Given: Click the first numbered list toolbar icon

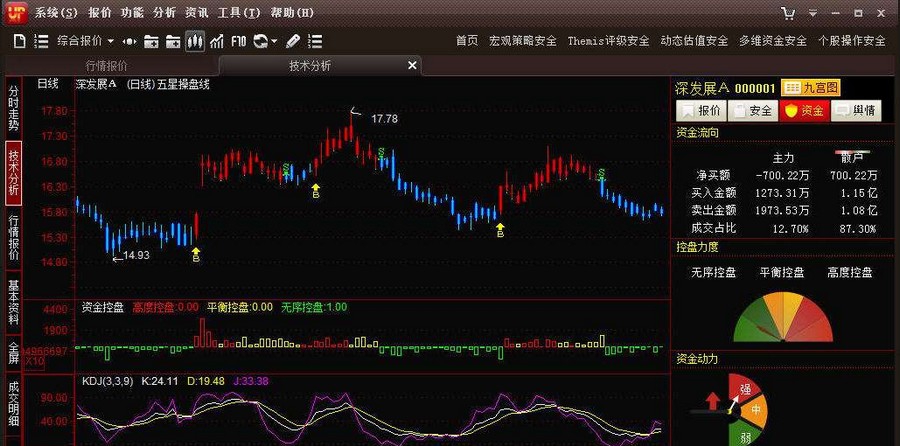Looking at the screenshot, I should [x=41, y=41].
